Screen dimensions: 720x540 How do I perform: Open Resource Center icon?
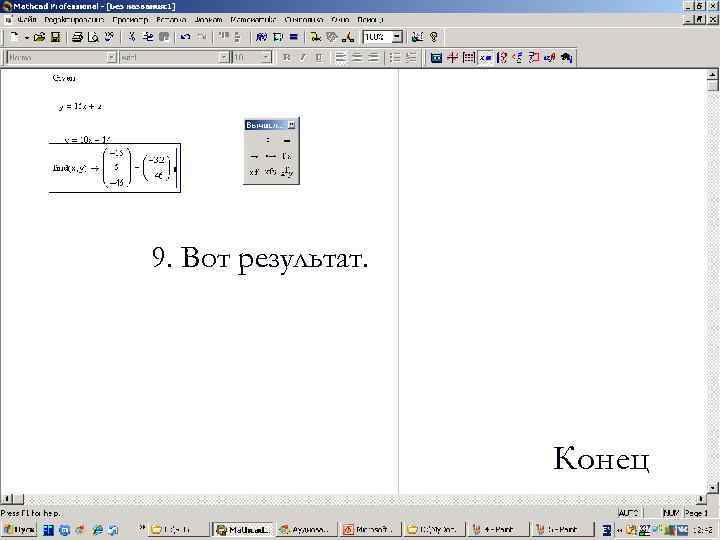pos(417,37)
